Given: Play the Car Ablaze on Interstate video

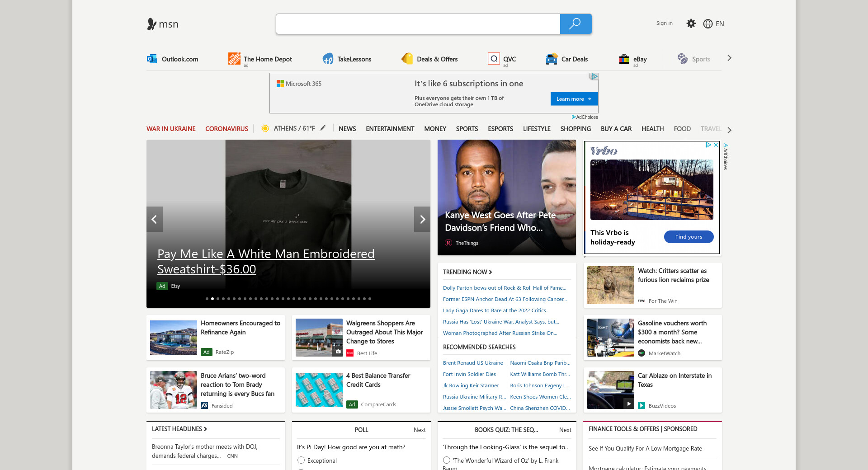Looking at the screenshot, I should pyautogui.click(x=628, y=404).
